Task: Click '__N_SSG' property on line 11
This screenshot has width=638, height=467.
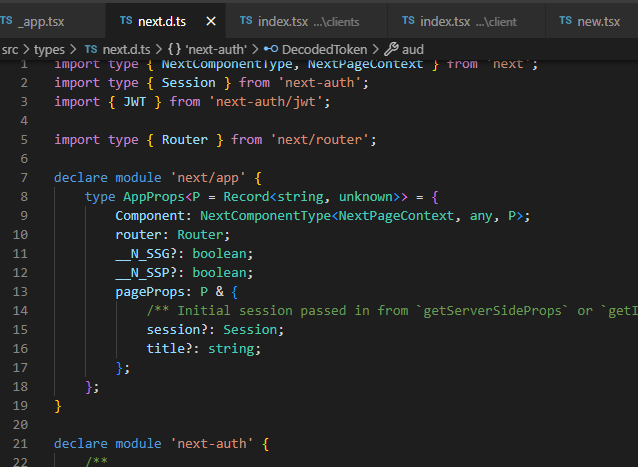Action: click(x=142, y=254)
